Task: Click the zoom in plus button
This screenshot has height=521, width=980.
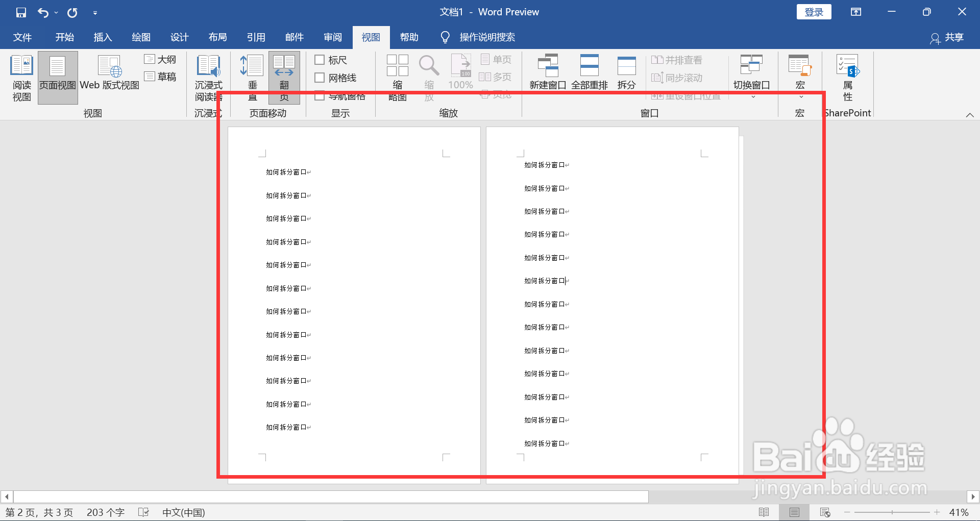Action: [x=937, y=512]
